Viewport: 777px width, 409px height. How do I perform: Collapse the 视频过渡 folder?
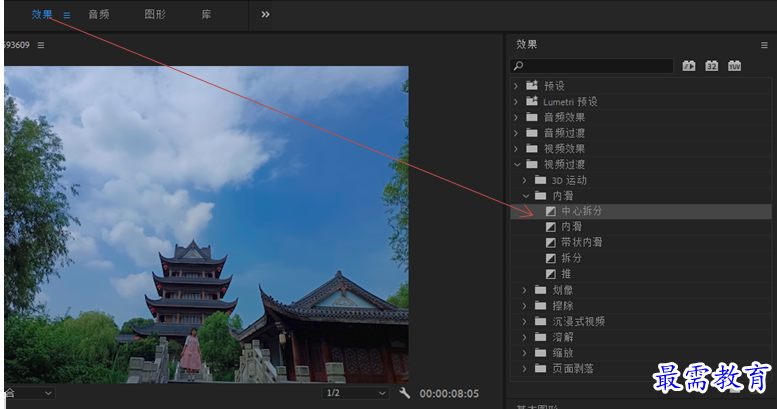pyautogui.click(x=517, y=164)
